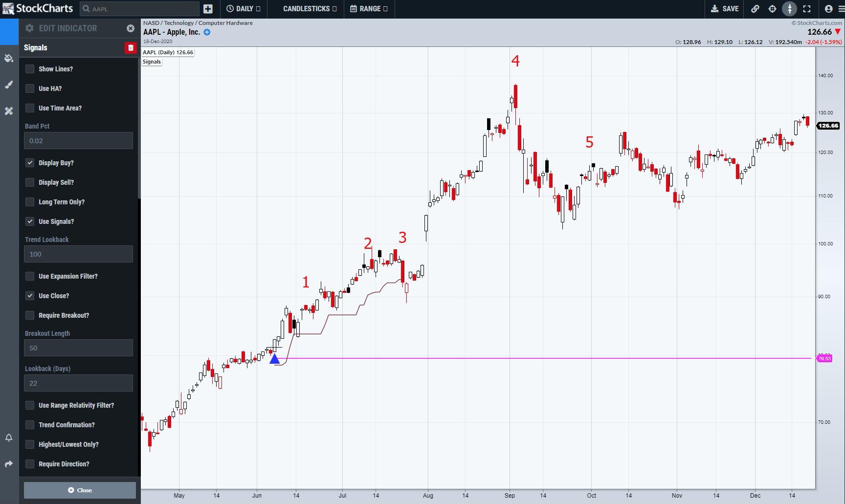Add a new chart with plus icon
The height and width of the screenshot is (504, 845).
coord(208,9)
